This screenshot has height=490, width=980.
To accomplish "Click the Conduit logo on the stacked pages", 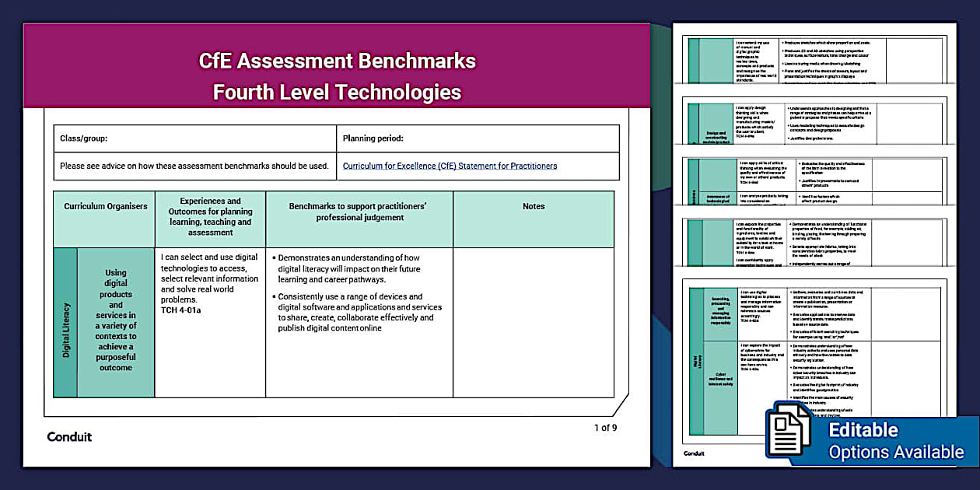I will point(693,453).
